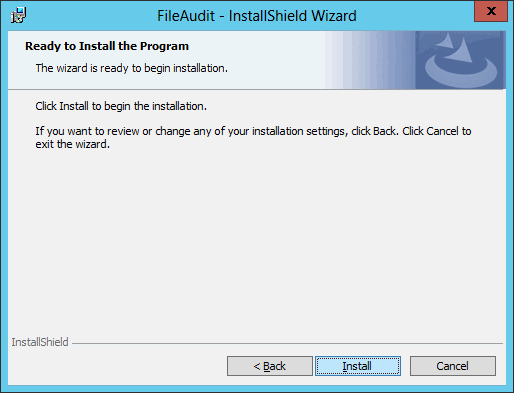The height and width of the screenshot is (393, 514).
Task: Click the FileAudit - InstallShield Wizard title bar
Action: coord(257,16)
